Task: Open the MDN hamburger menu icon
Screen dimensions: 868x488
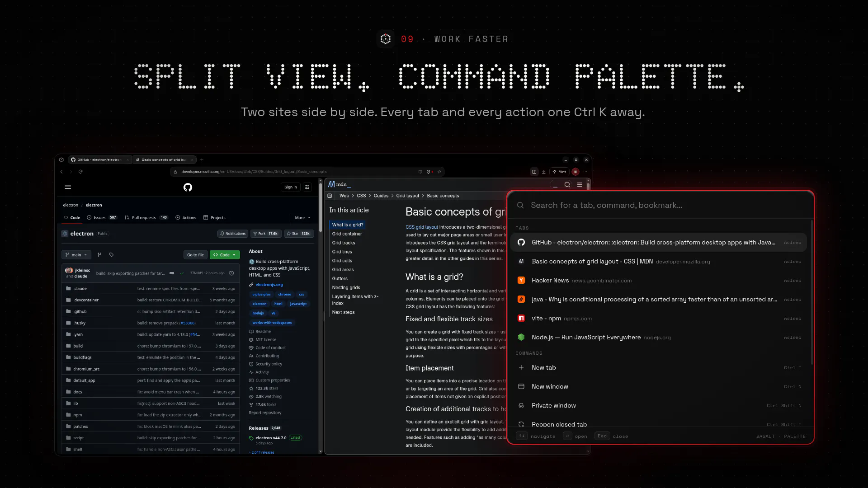Action: coord(580,184)
